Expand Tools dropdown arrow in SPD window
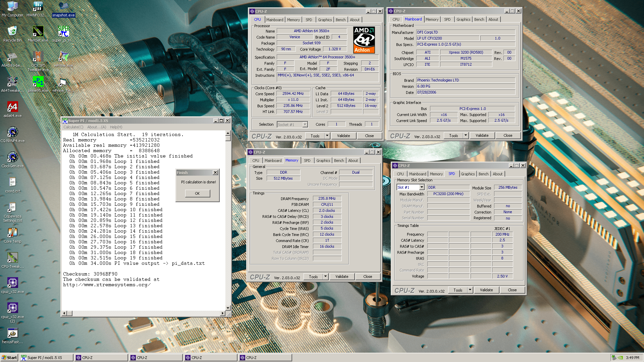 (470, 290)
